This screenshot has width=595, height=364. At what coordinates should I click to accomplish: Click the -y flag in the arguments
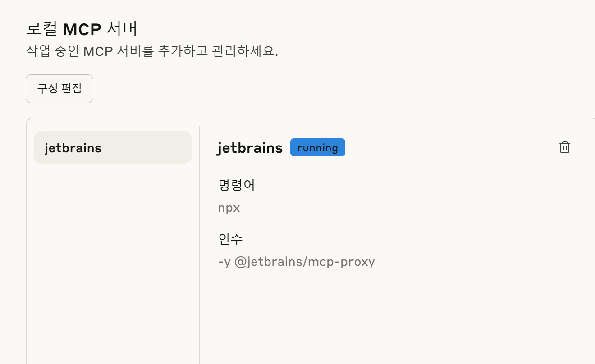(224, 262)
